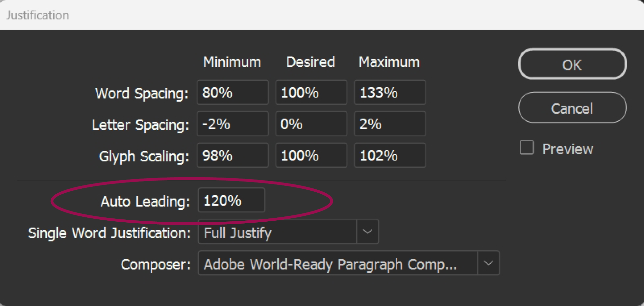Click the Letter Spacing Maximum 2% field
644x306 pixels.
click(x=390, y=124)
